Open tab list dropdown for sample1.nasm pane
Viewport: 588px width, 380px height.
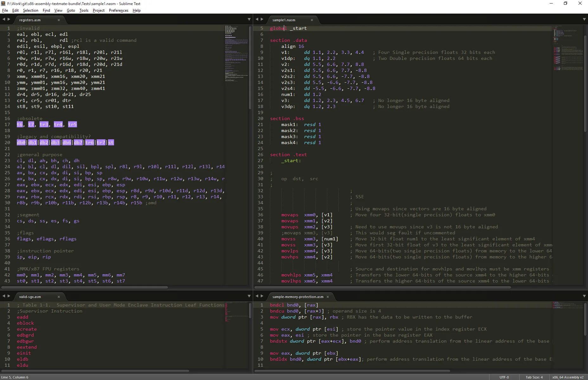[x=584, y=19]
